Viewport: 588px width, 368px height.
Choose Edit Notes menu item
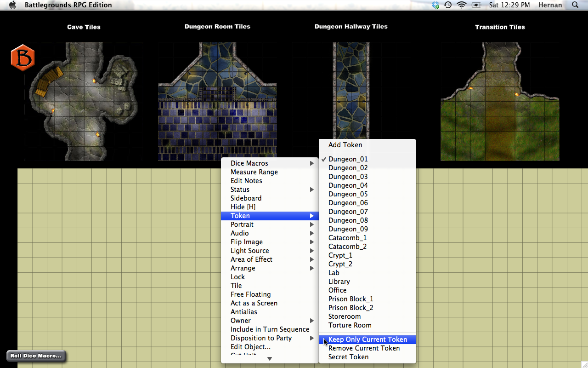(x=270, y=181)
